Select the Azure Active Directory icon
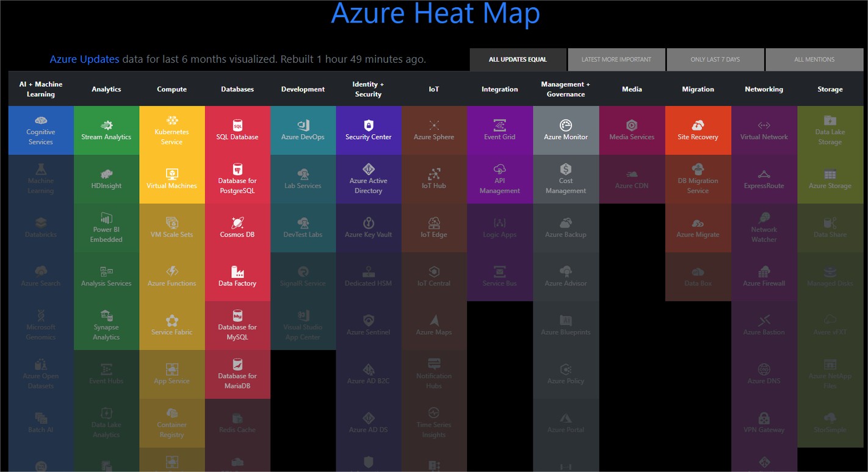The height and width of the screenshot is (472, 868). [x=368, y=169]
